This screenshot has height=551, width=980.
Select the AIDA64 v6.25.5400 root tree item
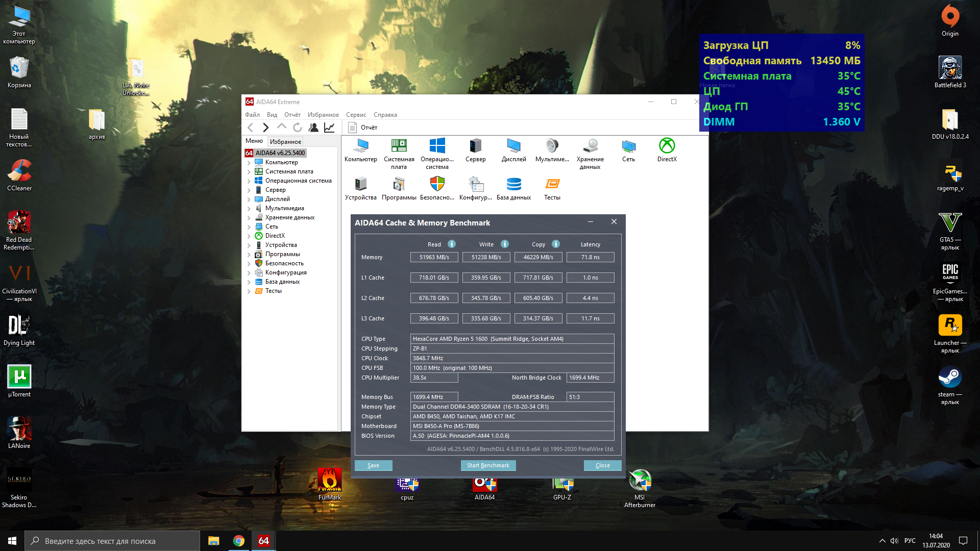[275, 153]
